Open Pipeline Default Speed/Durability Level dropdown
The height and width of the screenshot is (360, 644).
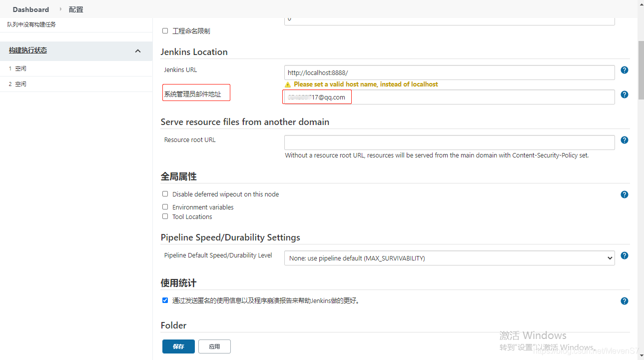click(x=449, y=258)
